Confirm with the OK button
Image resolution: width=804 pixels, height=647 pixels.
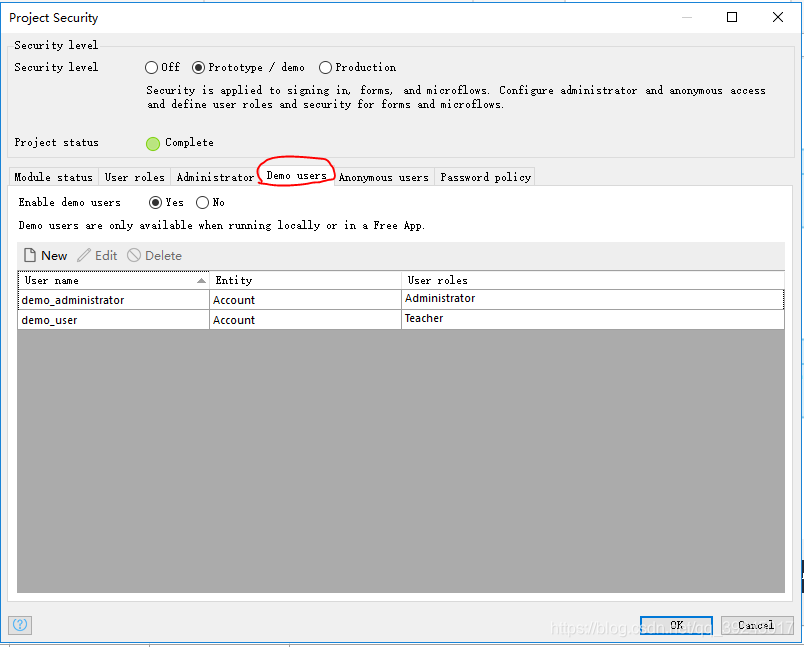click(x=676, y=625)
